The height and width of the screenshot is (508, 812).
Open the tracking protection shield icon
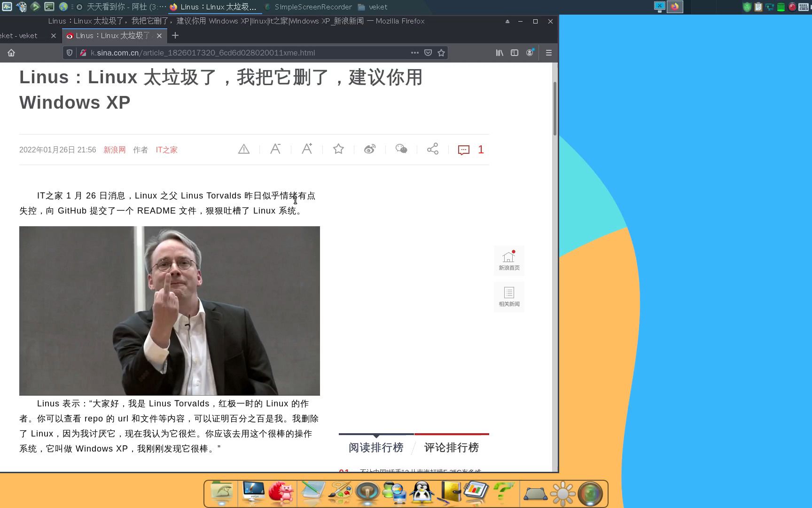(70, 53)
